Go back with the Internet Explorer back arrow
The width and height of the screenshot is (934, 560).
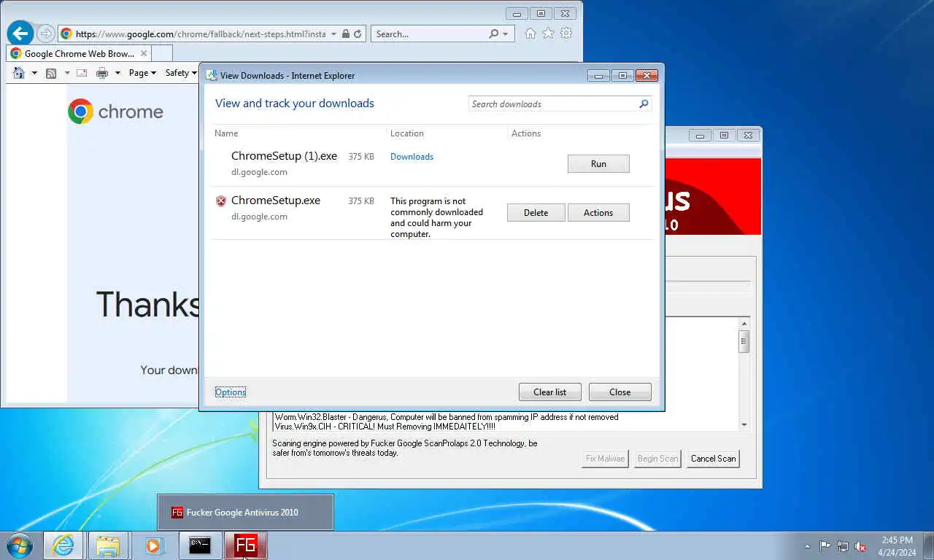[20, 33]
